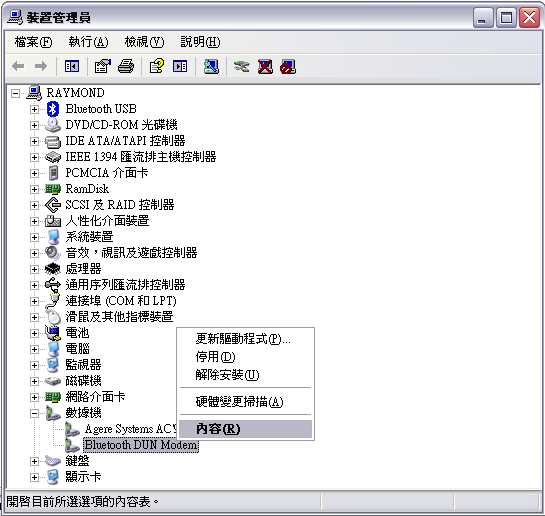Image resolution: width=545 pixels, height=516 pixels.
Task: Expand the DVD/CD-ROM 光碟機 node
Action: (34, 125)
